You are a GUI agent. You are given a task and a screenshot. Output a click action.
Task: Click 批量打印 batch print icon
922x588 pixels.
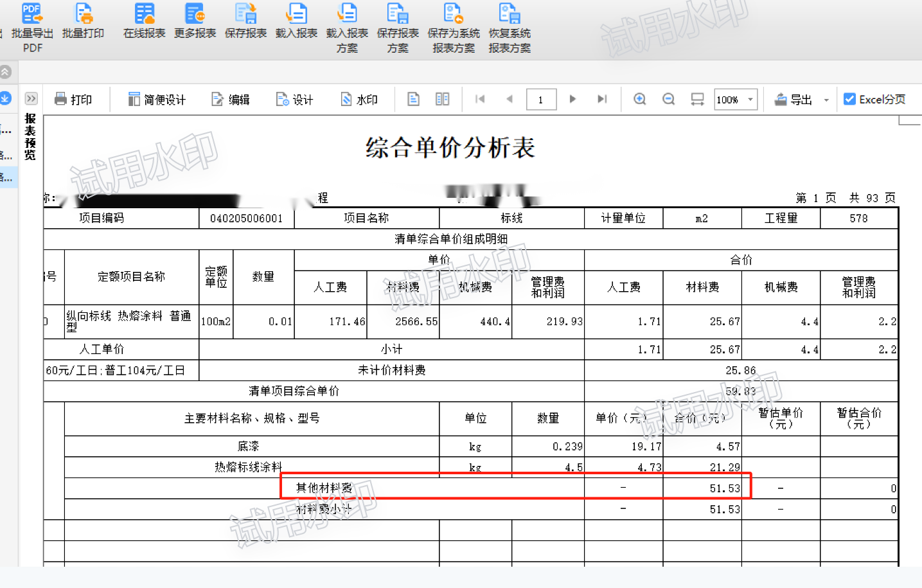click(x=83, y=13)
